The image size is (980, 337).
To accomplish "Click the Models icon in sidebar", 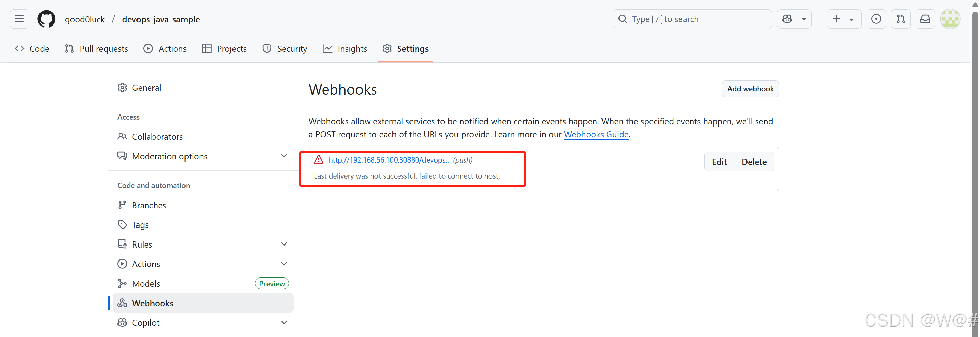I will point(122,283).
